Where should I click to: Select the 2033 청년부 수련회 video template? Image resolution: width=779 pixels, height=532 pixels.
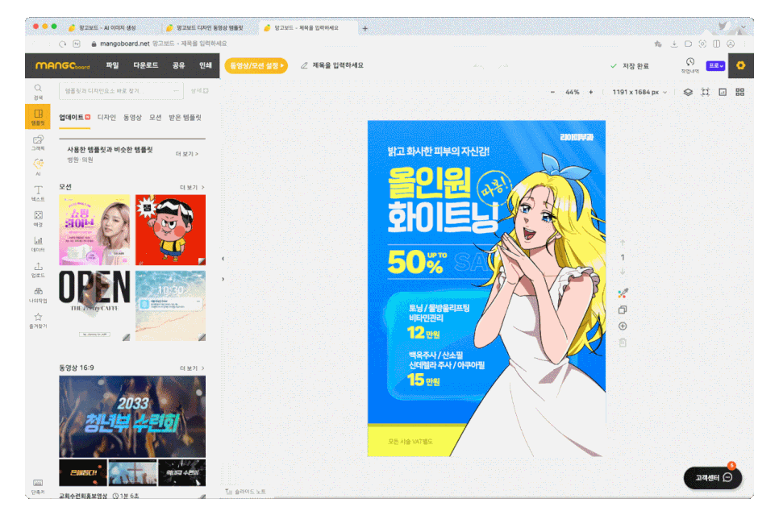coord(132,416)
